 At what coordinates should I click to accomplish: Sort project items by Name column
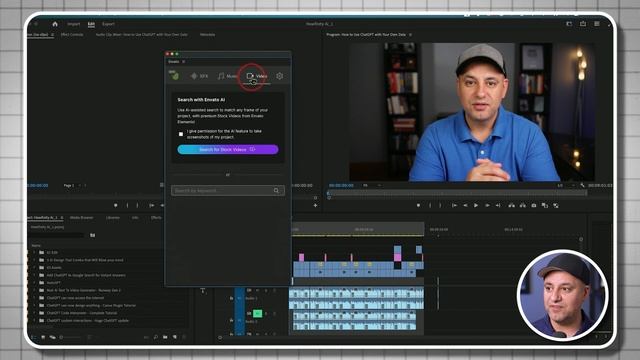click(x=36, y=245)
